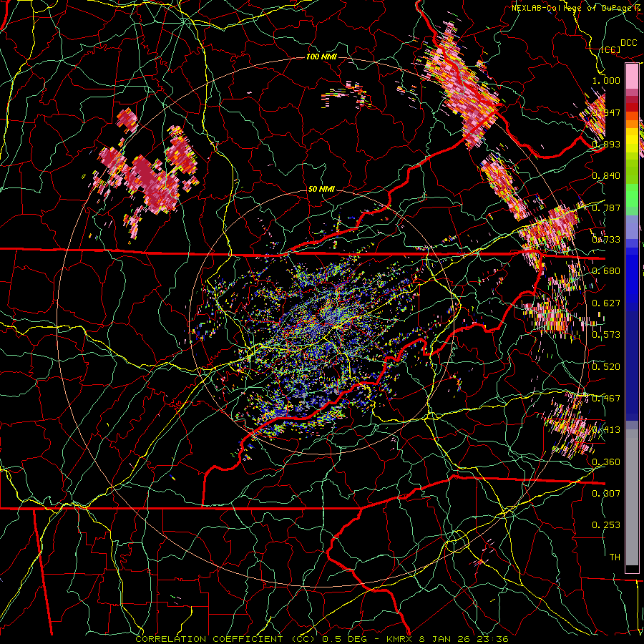The width and height of the screenshot is (644, 644).
Task: Click the 0.467 scale label
Action: pos(606,399)
